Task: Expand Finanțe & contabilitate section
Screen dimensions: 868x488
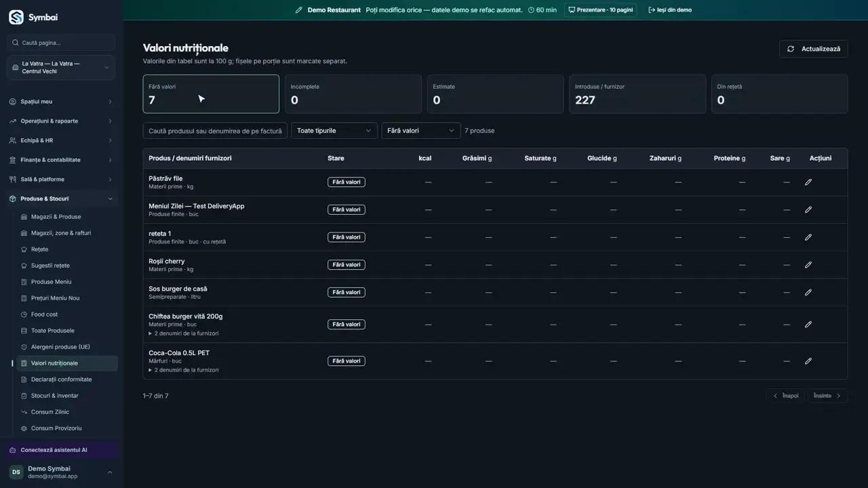Action: click(61, 160)
